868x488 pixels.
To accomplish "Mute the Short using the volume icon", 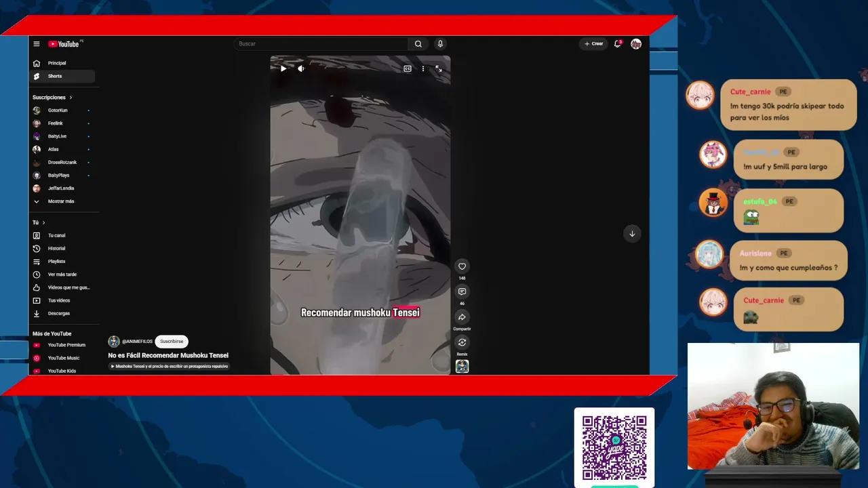I will coord(301,68).
